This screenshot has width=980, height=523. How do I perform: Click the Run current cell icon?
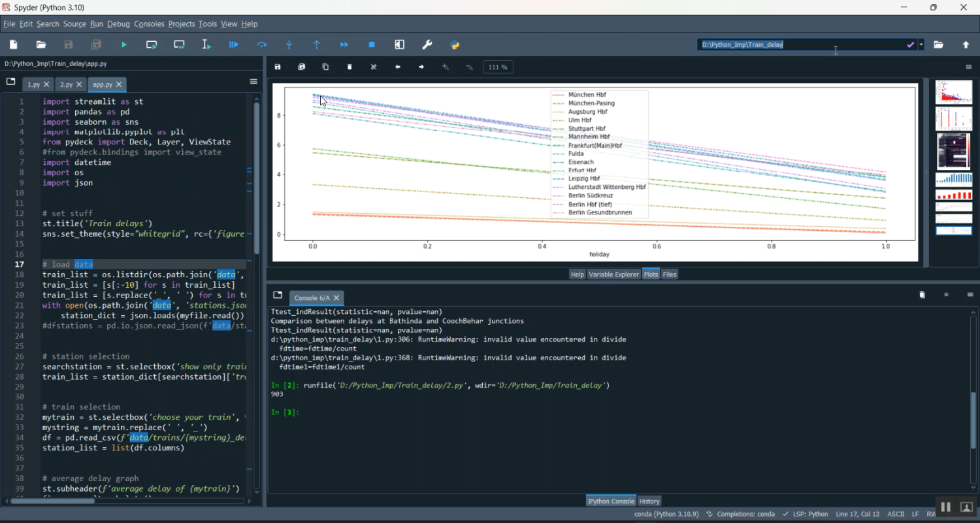coord(152,44)
